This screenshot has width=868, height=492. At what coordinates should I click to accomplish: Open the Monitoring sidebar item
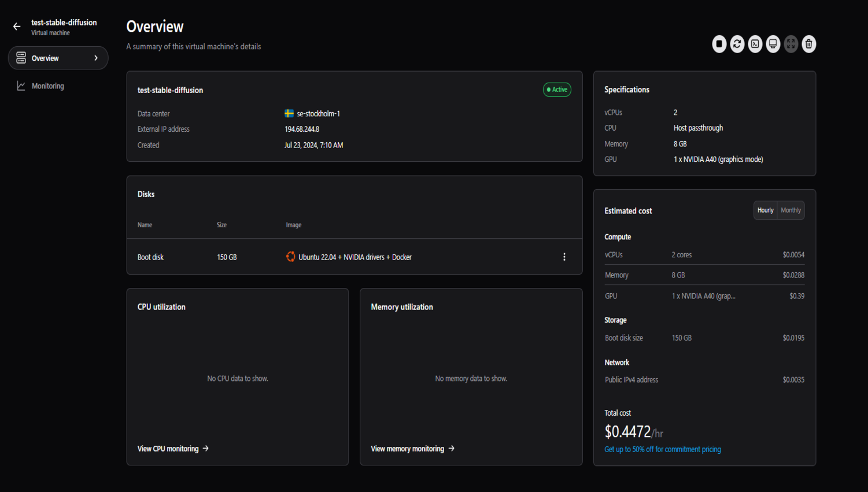[x=48, y=86]
